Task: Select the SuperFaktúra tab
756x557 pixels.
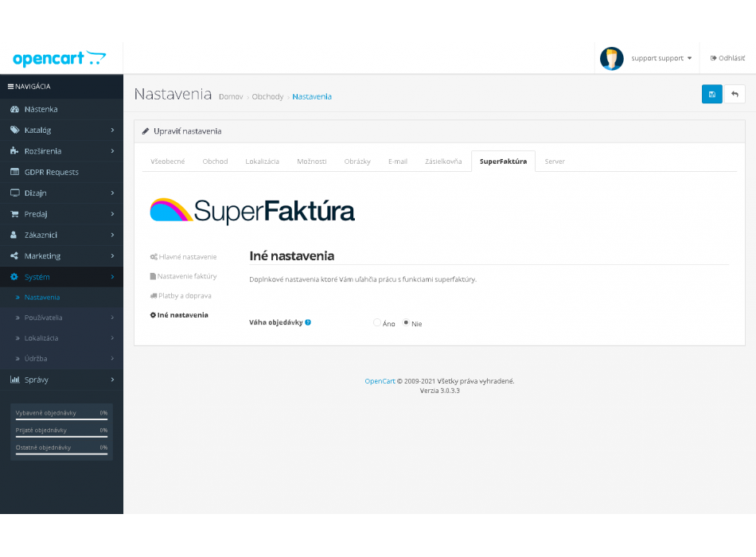Action: pyautogui.click(x=504, y=162)
